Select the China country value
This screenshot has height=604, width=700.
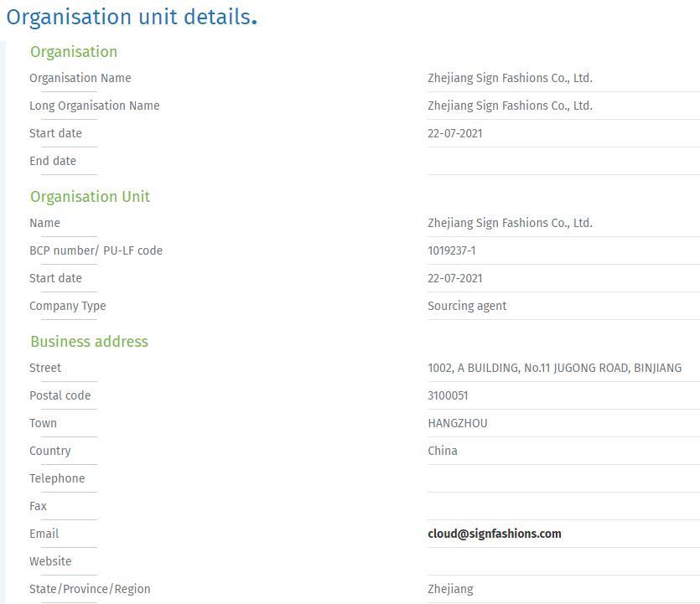coord(443,451)
